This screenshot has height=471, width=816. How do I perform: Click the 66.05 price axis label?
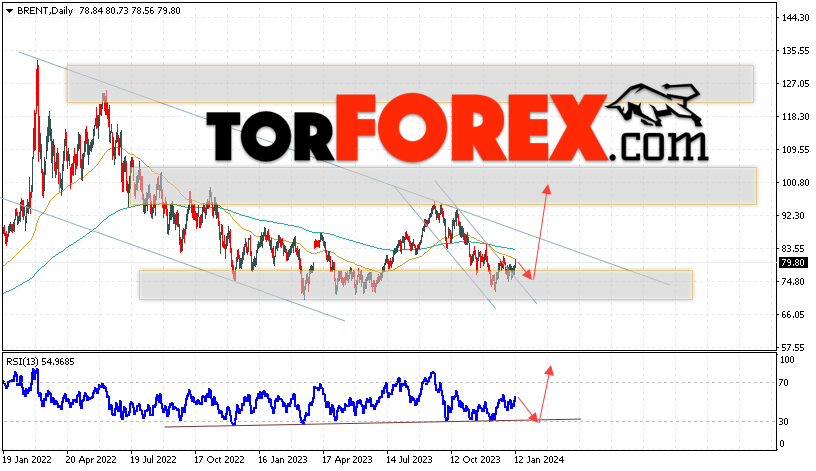[794, 314]
